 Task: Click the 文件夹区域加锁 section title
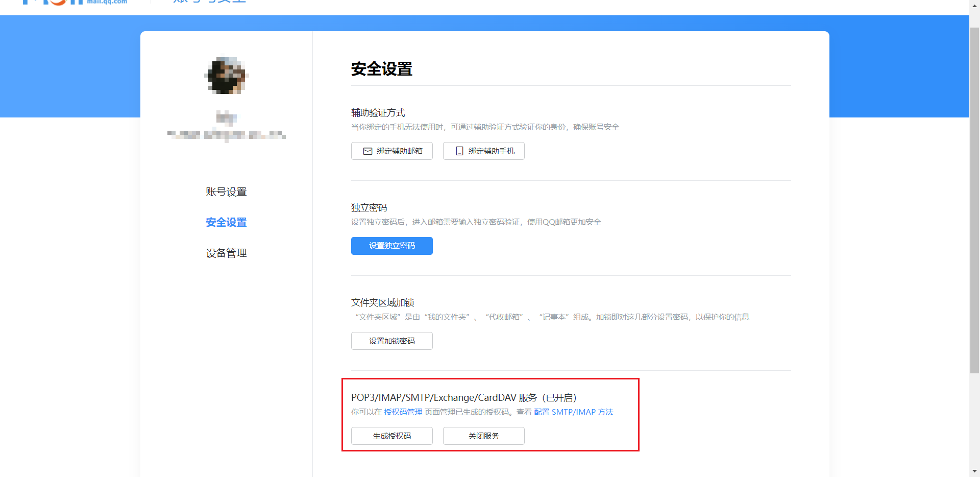tap(383, 302)
